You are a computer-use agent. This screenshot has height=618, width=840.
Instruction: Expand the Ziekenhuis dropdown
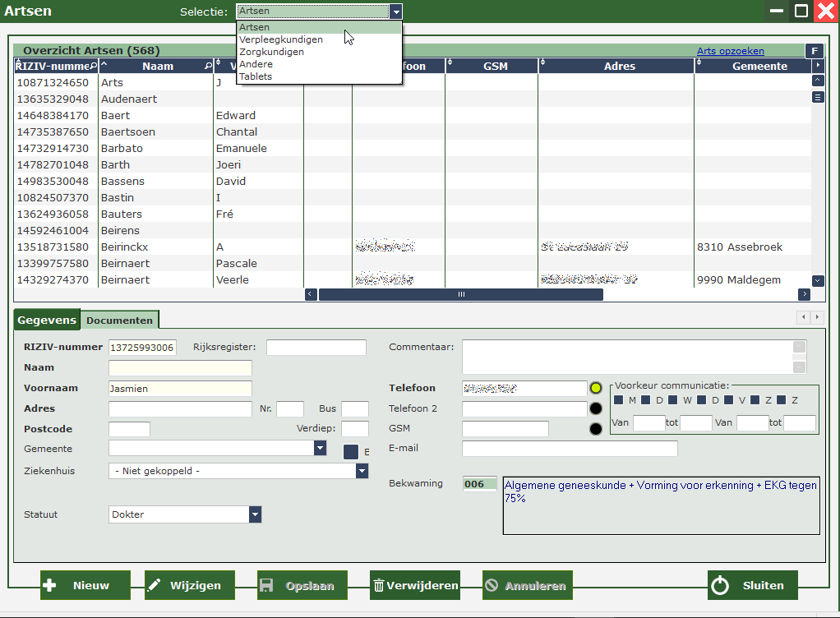click(362, 471)
